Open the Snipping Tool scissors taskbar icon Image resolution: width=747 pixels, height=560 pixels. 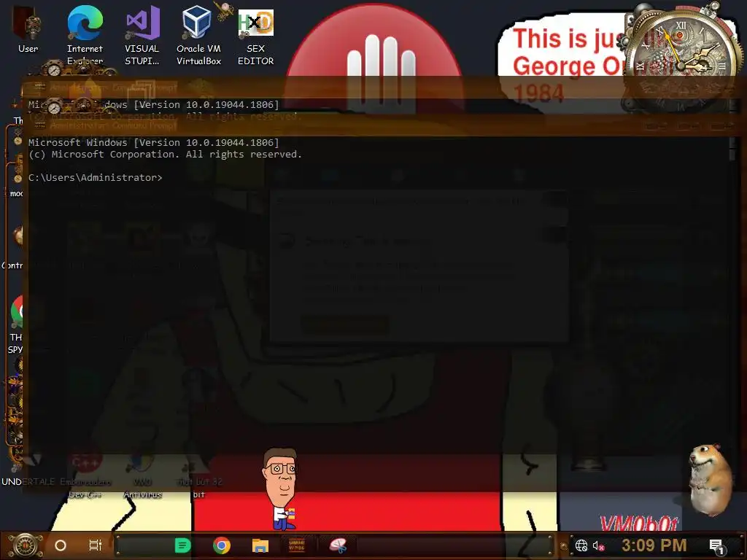pos(338,545)
